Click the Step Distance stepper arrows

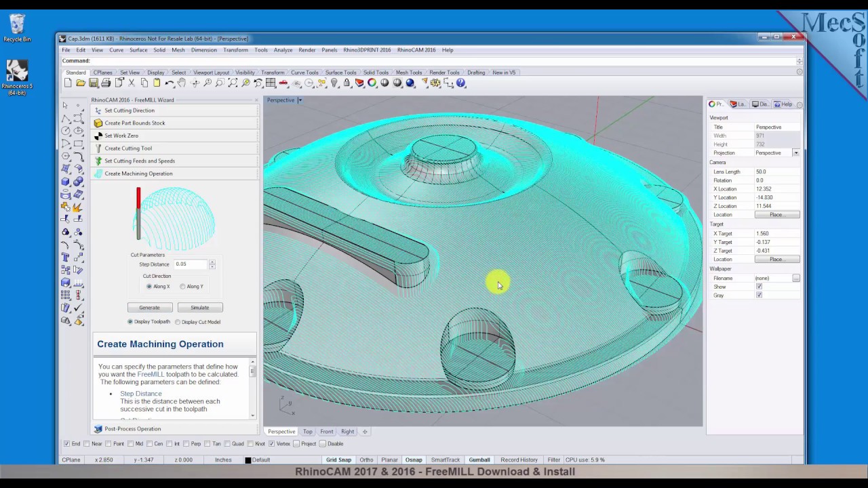[212, 264]
